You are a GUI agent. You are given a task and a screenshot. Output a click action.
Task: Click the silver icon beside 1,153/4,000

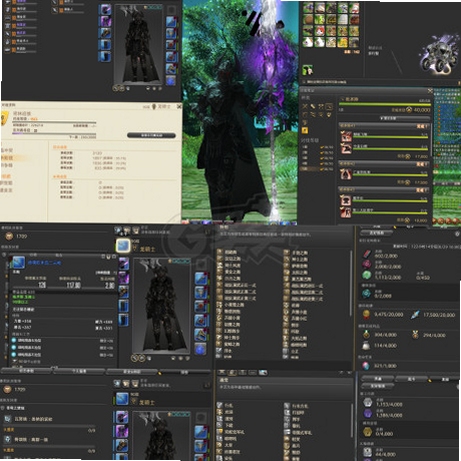(x=367, y=403)
